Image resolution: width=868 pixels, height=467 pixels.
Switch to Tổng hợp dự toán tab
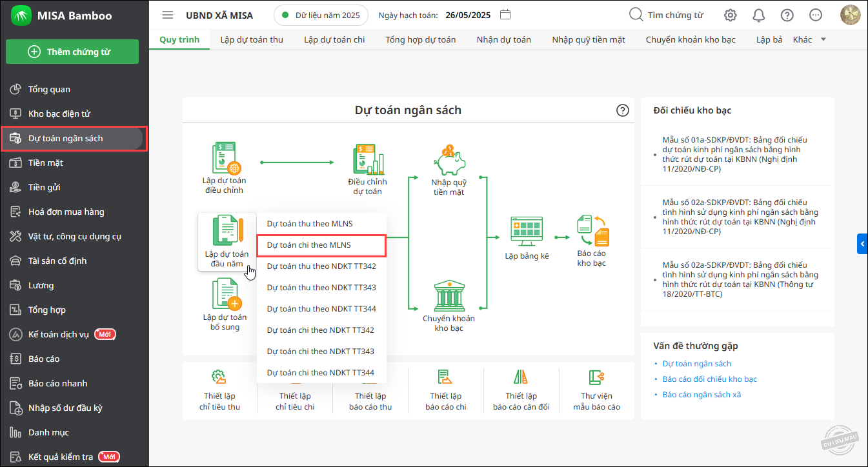pos(421,39)
